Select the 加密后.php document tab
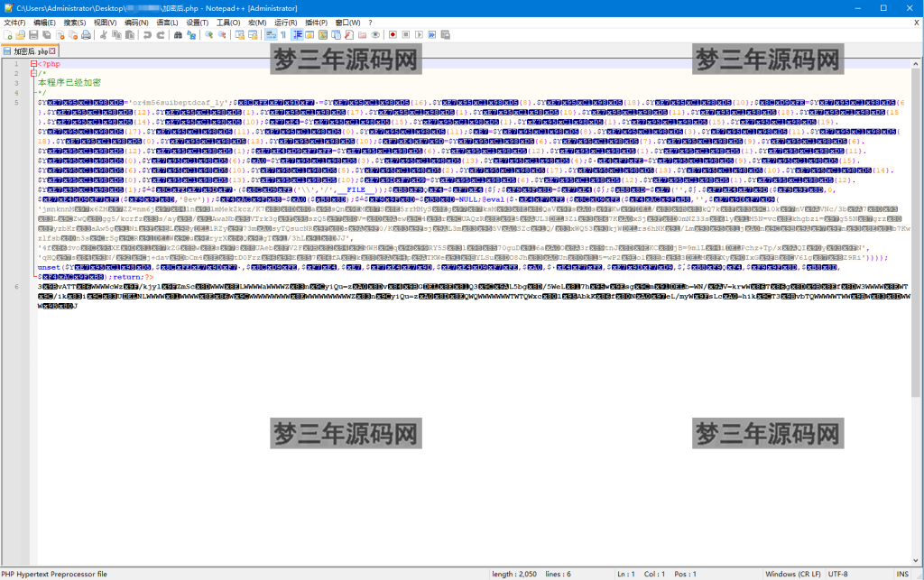The height and width of the screenshot is (580, 924). [x=30, y=51]
